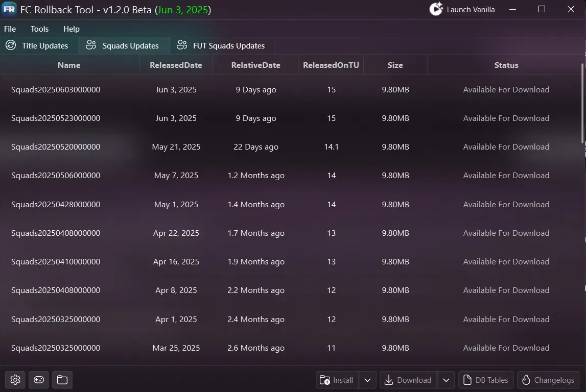Screen dimensions: 586x392
Task: Click the "22 Days ago" relative date
Action: pyautogui.click(x=256, y=146)
